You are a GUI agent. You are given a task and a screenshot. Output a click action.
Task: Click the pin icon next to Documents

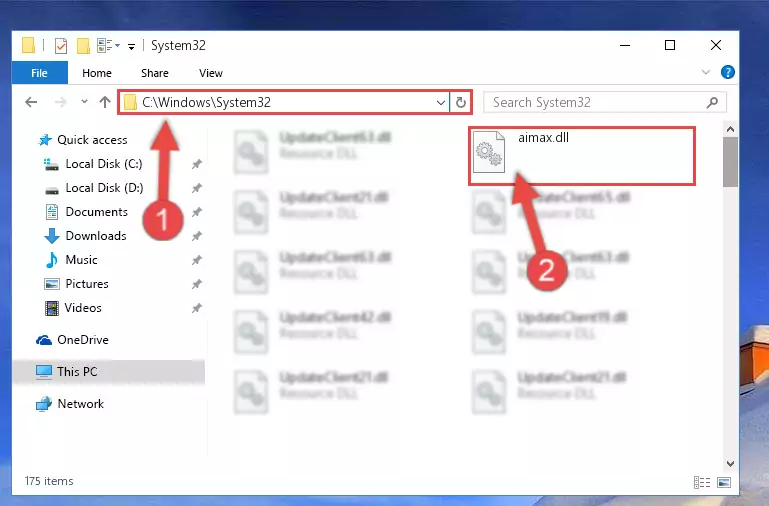tap(197, 212)
